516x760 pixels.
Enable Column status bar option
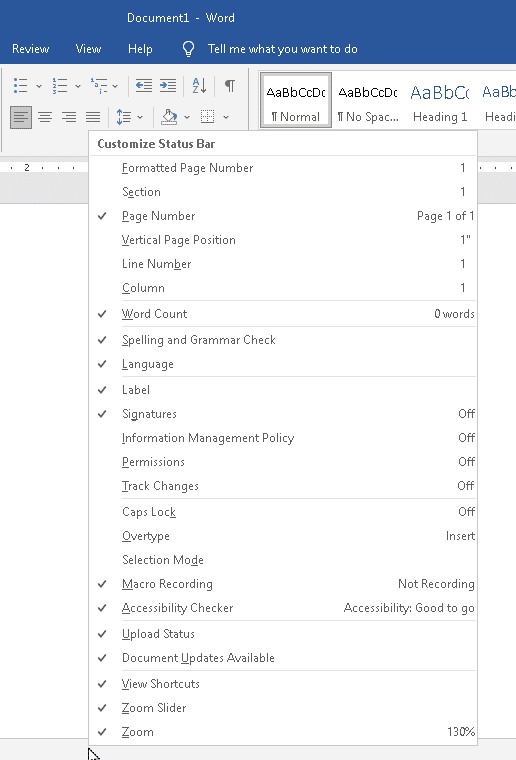coord(283,288)
